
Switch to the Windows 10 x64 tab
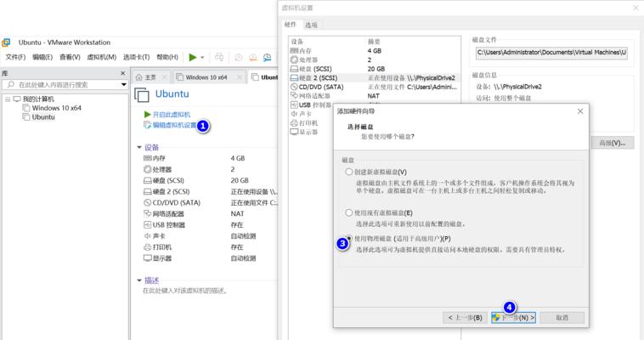[206, 77]
